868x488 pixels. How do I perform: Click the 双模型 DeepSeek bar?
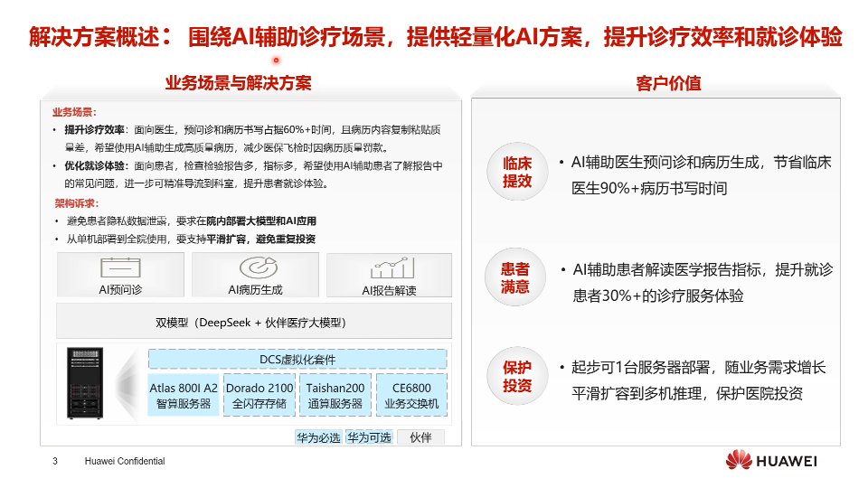[254, 322]
